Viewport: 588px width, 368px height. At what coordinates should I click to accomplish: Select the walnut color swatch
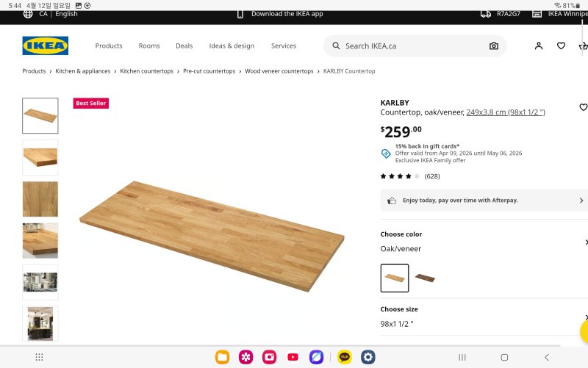coord(424,278)
